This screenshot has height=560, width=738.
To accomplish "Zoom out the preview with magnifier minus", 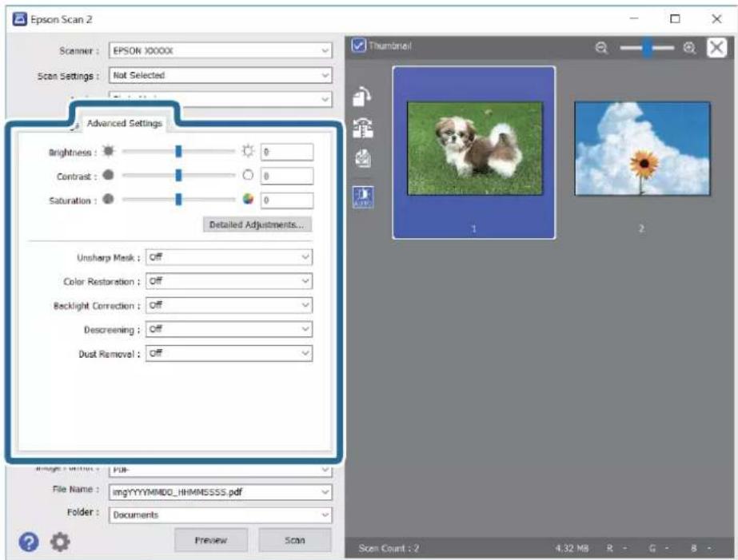I will coord(601,48).
